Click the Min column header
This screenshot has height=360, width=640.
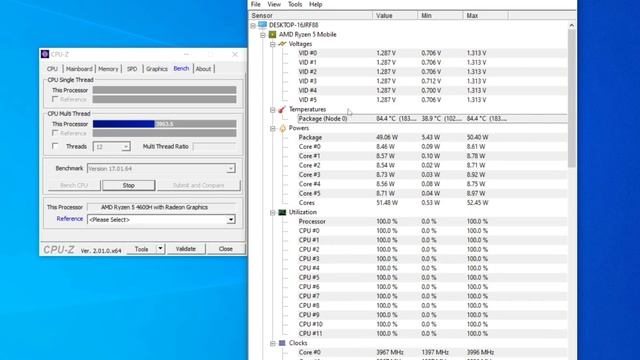click(440, 16)
